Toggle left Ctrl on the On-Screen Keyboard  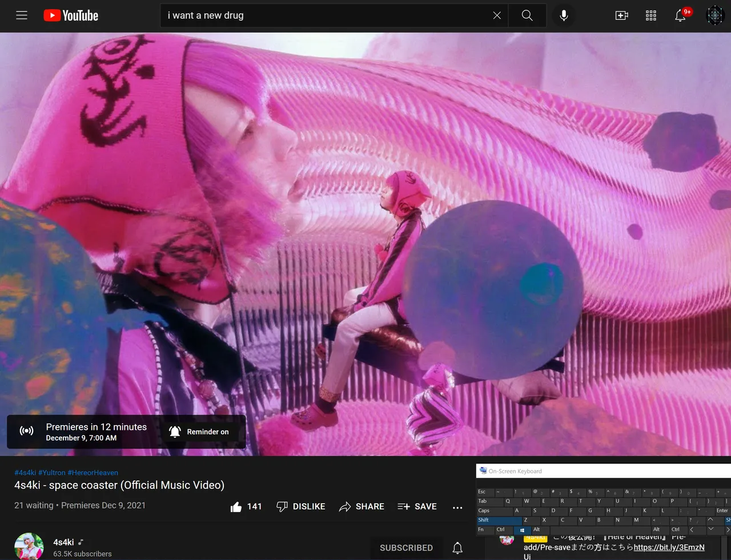[504, 530]
